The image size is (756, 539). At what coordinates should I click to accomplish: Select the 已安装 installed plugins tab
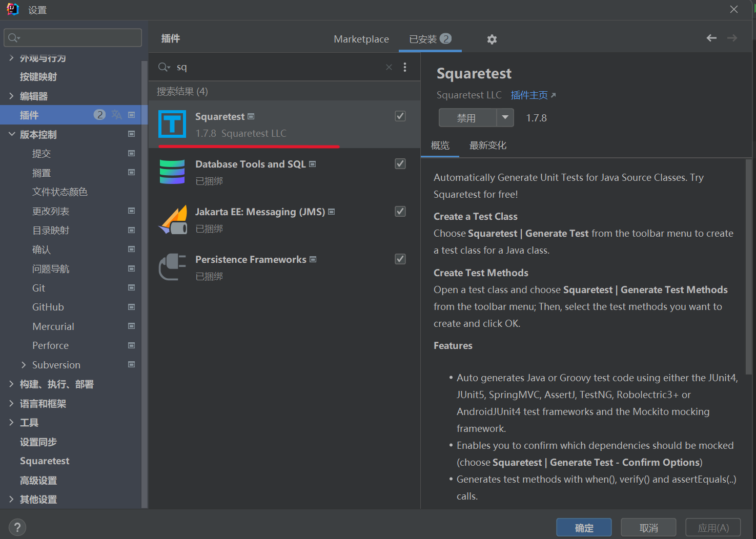click(430, 39)
